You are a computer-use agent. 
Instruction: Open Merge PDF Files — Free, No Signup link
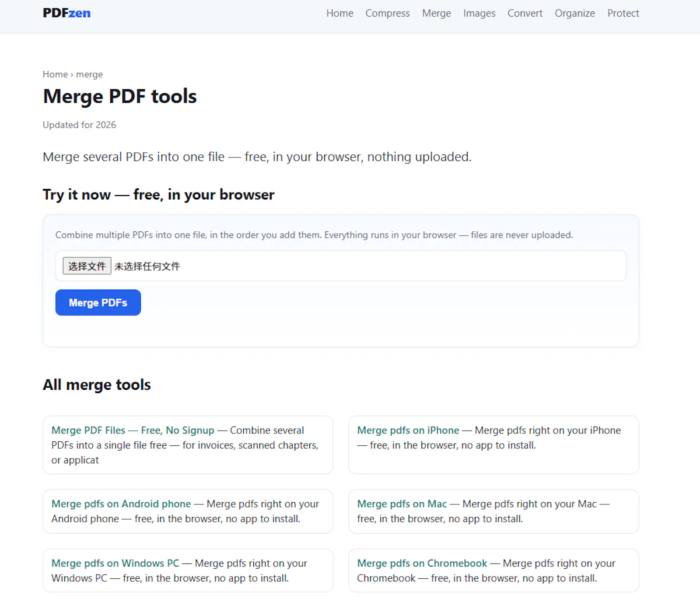[x=133, y=430]
